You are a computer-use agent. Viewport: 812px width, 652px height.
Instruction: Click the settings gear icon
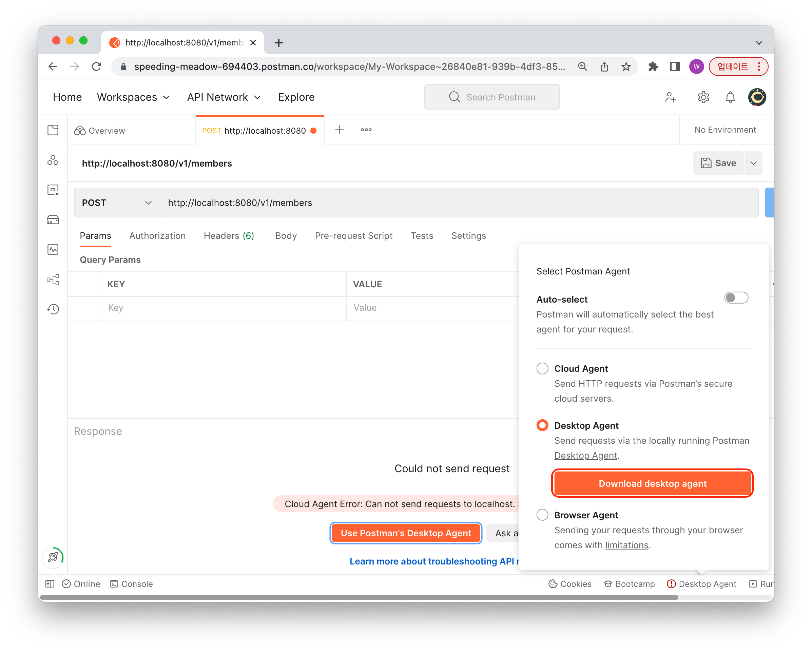(x=703, y=97)
